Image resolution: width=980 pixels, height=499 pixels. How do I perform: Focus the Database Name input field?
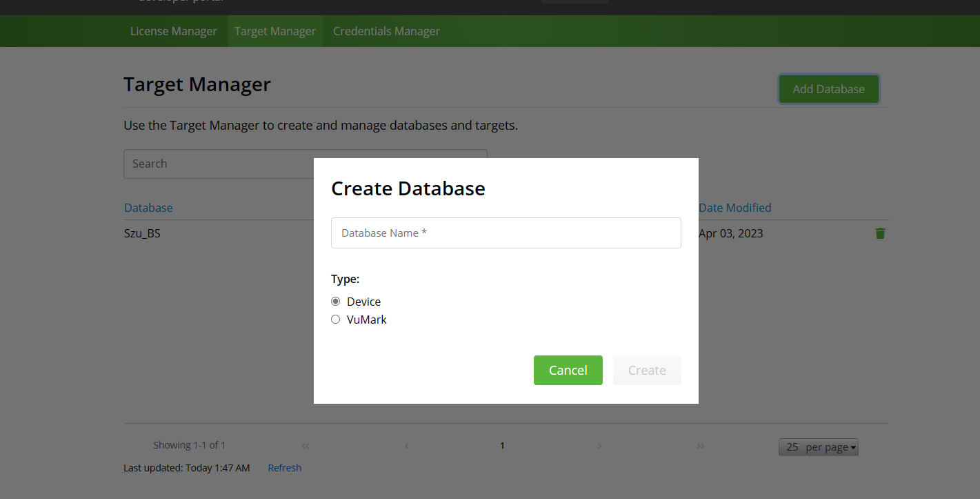pos(506,233)
